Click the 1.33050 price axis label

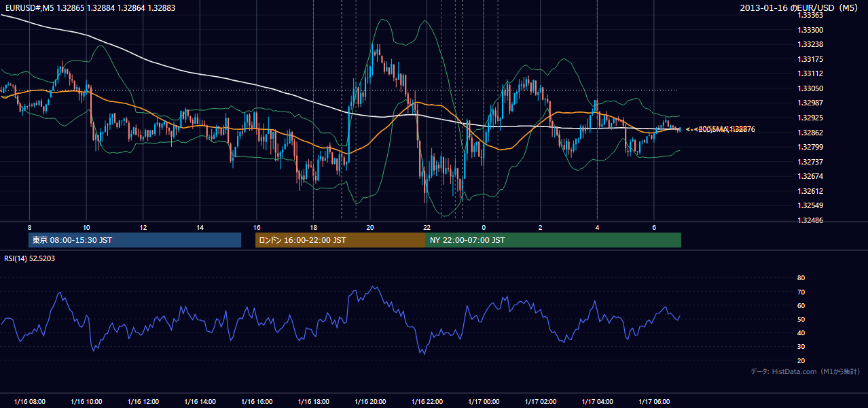pos(810,88)
